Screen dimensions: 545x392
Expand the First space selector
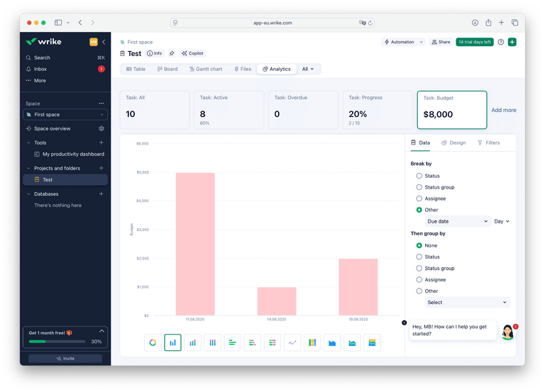(x=65, y=115)
